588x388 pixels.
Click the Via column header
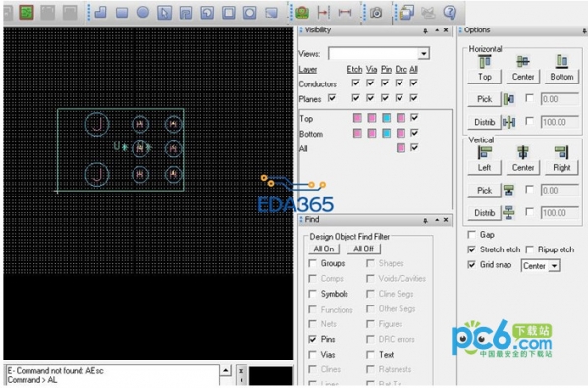pos(371,69)
